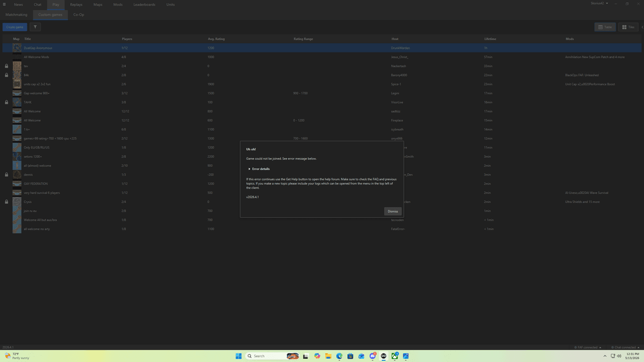Image resolution: width=644 pixels, height=362 pixels.
Task: Open the Chat connected status dropdown
Action: [x=626, y=347]
